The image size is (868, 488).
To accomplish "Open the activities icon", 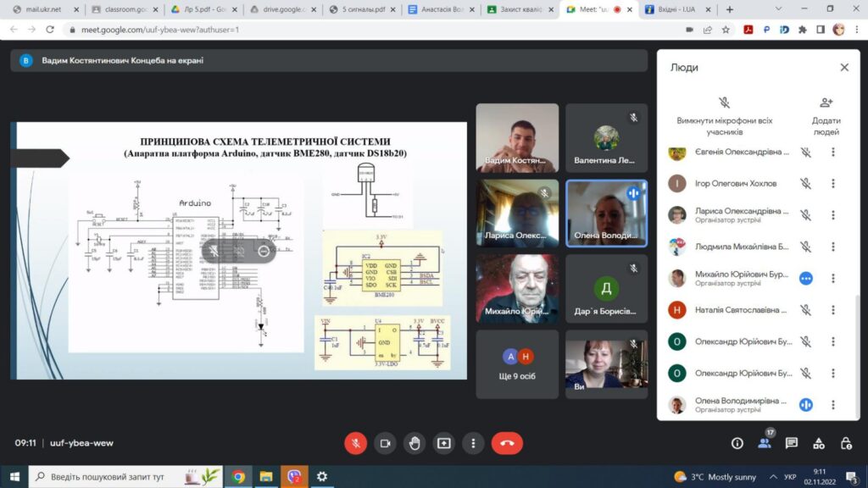I will pyautogui.click(x=818, y=443).
